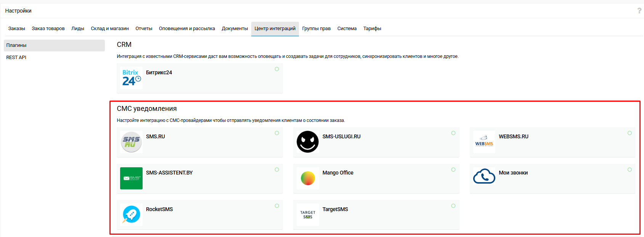Toggle the SMS-ASSISTENT.BY status indicator
The width and height of the screenshot is (644, 237).
pos(277,170)
